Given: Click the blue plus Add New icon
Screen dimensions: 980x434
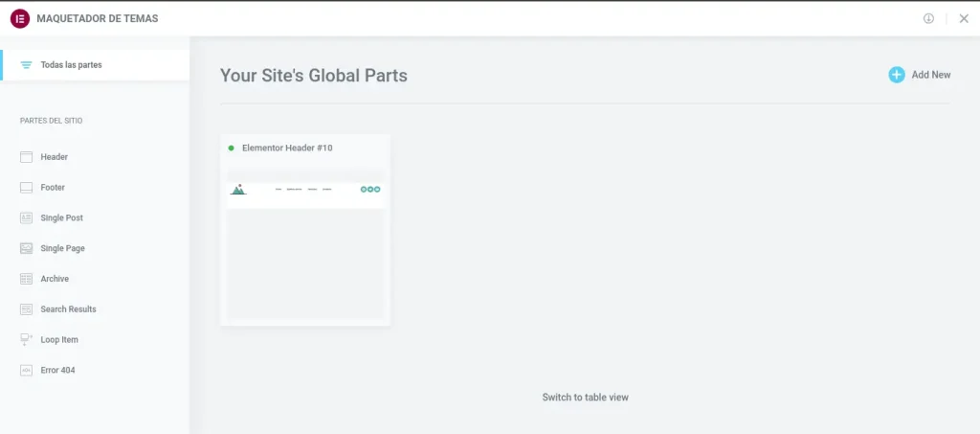Looking at the screenshot, I should (x=896, y=75).
